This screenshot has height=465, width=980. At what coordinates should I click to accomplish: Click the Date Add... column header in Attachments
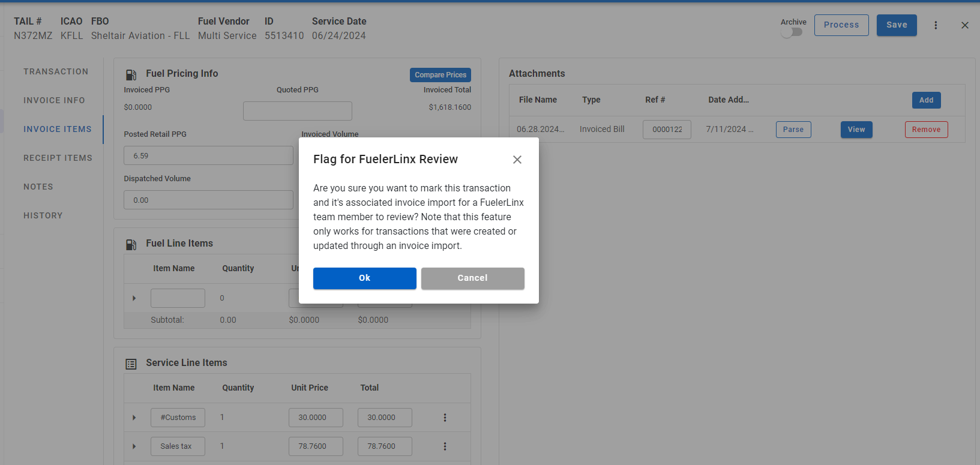(x=729, y=100)
